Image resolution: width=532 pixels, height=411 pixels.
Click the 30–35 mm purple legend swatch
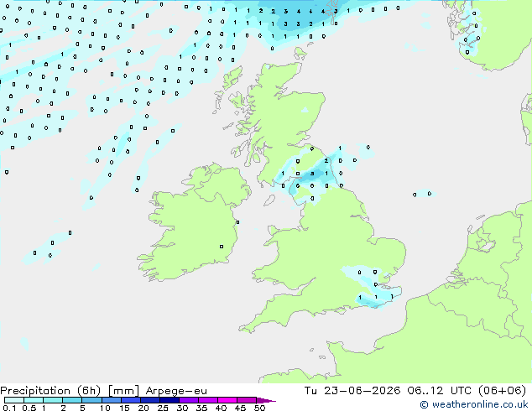click(188, 400)
